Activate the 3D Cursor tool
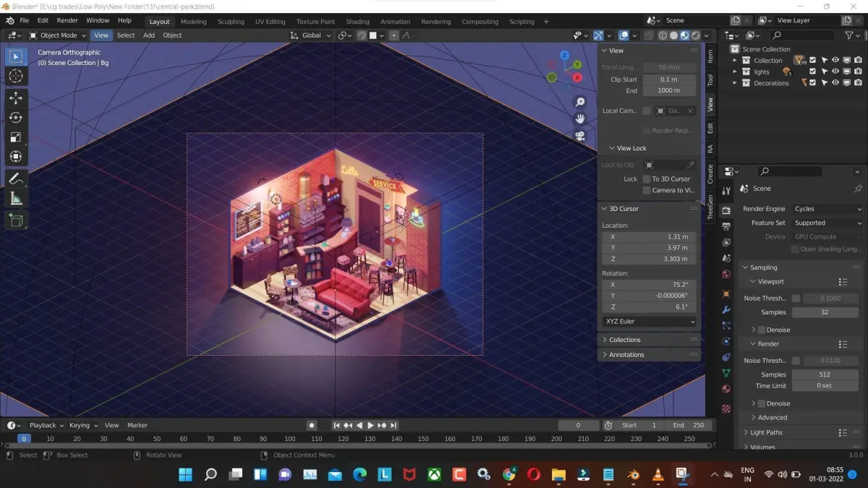This screenshot has height=488, width=868. coord(16,76)
